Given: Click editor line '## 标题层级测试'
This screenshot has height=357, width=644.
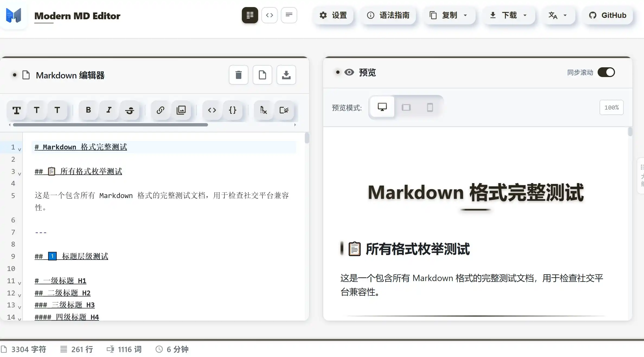Looking at the screenshot, I should tap(71, 256).
